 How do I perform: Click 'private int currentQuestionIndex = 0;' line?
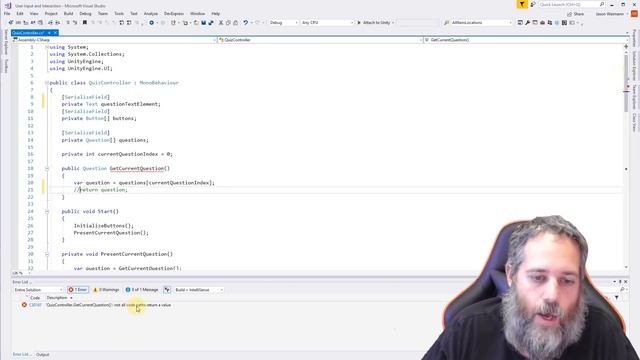pyautogui.click(x=117, y=154)
